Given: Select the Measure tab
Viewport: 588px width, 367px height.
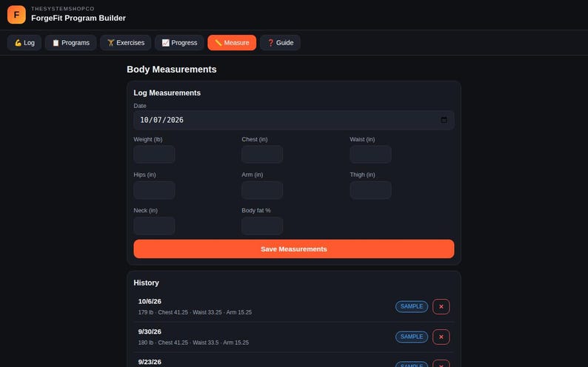Looking at the screenshot, I should click(x=232, y=43).
